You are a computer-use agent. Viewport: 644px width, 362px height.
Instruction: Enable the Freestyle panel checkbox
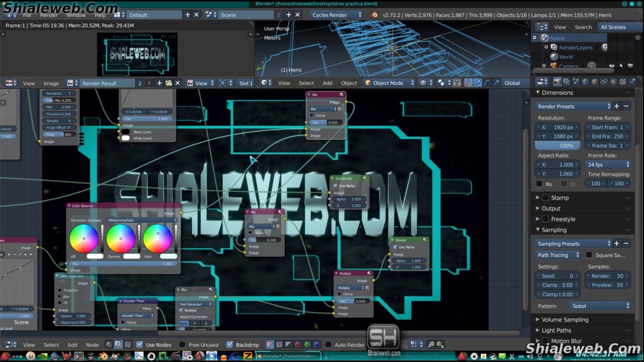545,219
